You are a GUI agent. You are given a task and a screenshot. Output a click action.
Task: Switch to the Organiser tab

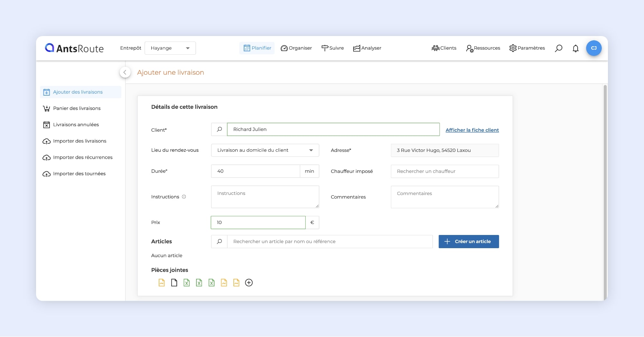point(296,48)
